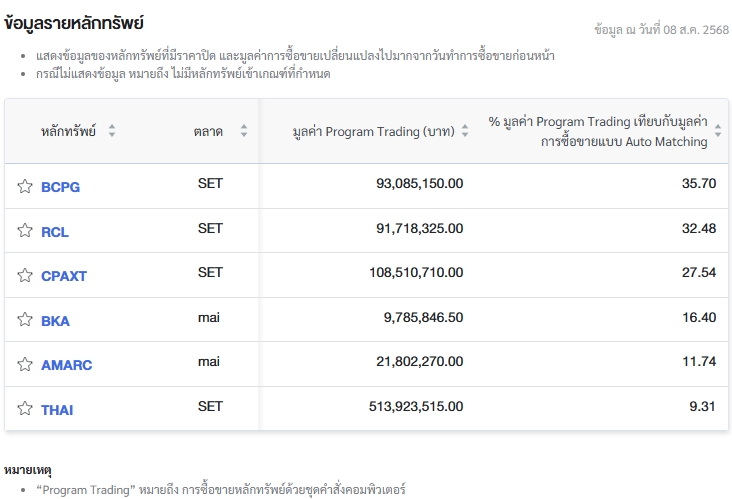Open the THAI stock link
This screenshot has height=499, width=732.
tap(57, 410)
